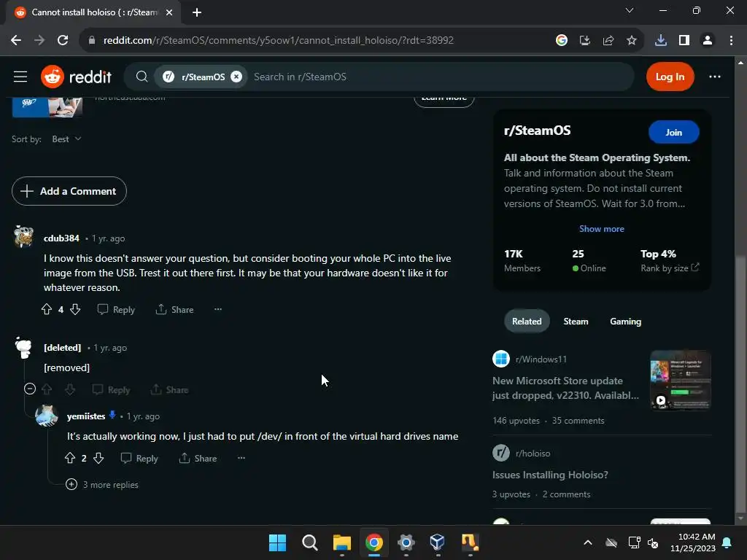Click 'Show more' in community description
This screenshot has width=747, height=560.
pos(601,228)
